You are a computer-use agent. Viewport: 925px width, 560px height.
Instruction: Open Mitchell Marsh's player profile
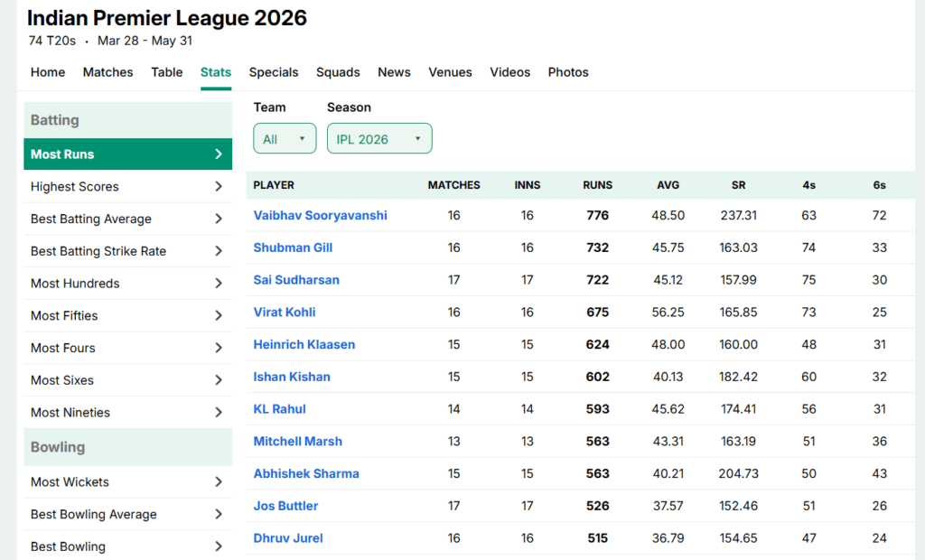coord(298,442)
